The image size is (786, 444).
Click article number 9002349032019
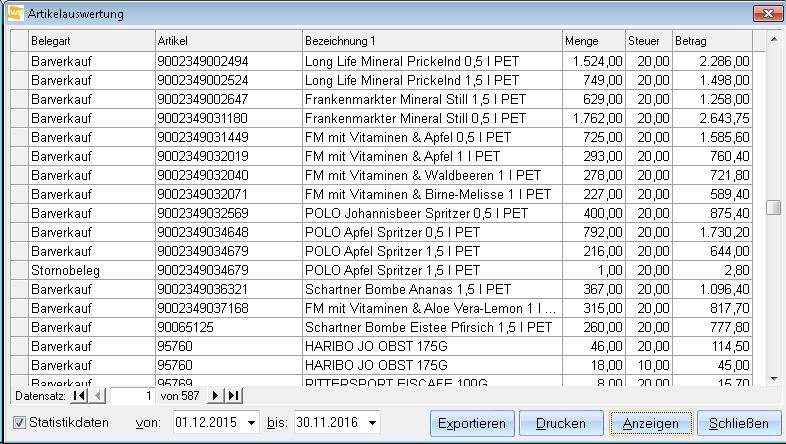pos(203,156)
